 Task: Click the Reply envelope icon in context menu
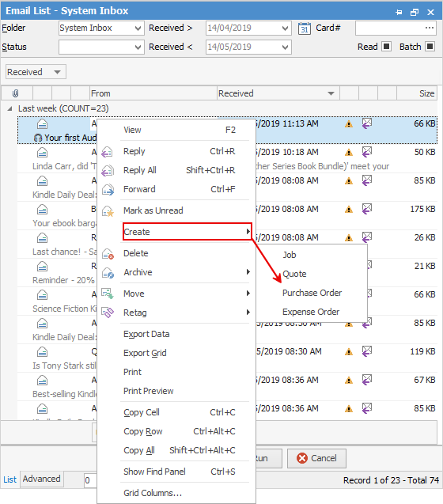click(108, 152)
